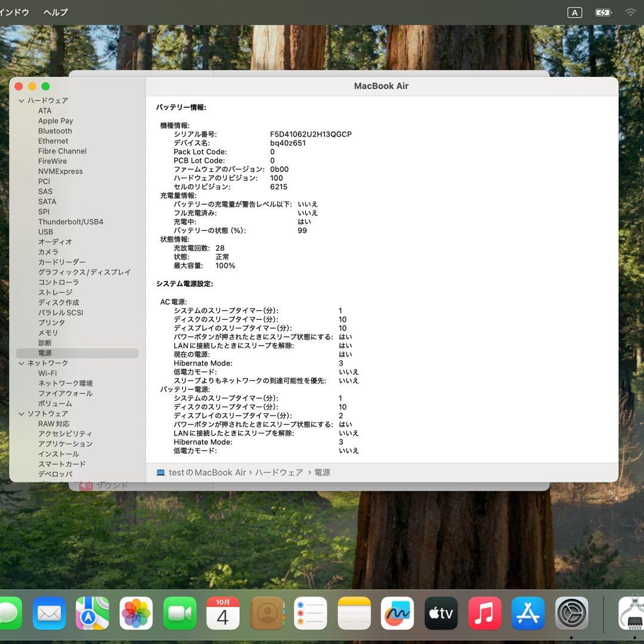Open Calendar showing October 4
The width and height of the screenshot is (644, 644).
[x=223, y=613]
